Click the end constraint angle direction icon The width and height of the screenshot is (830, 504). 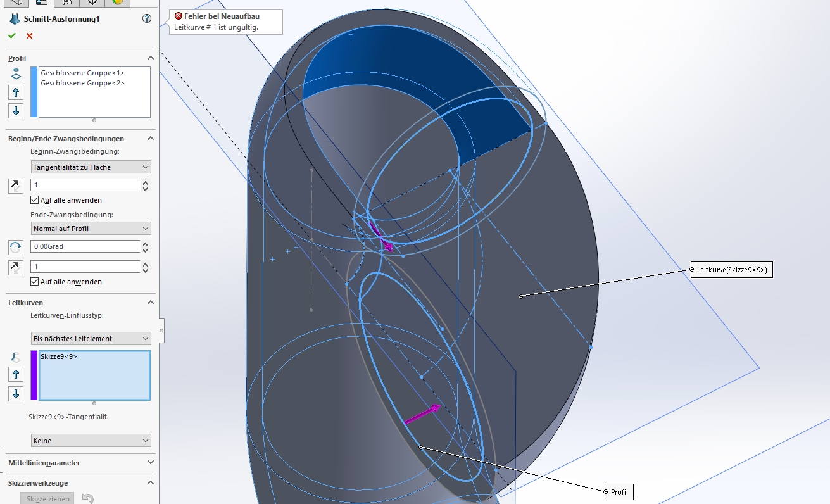pos(16,247)
